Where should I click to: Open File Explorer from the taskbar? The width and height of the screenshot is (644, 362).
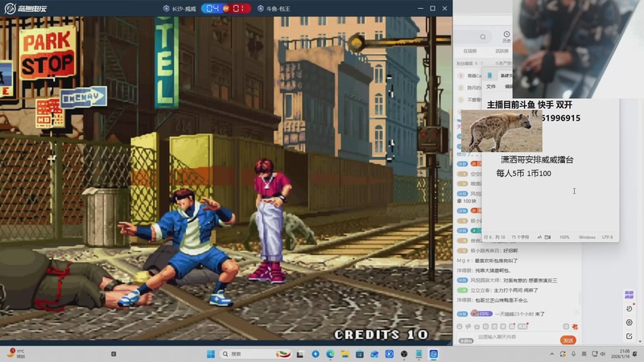345,354
